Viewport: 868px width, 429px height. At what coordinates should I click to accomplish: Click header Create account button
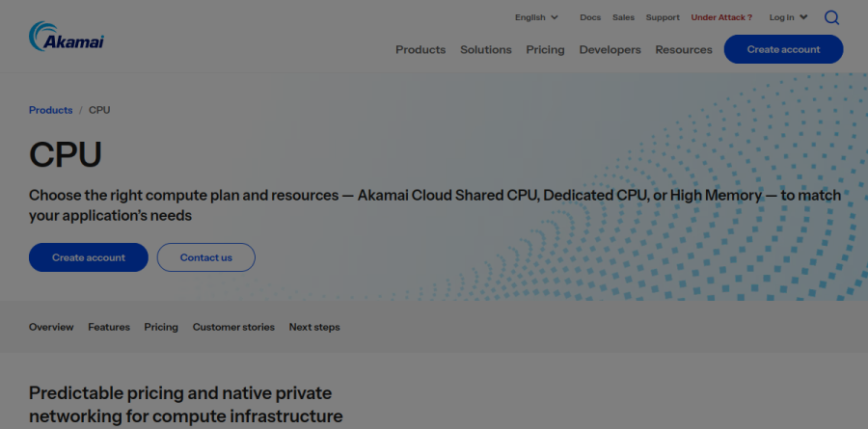pyautogui.click(x=783, y=49)
